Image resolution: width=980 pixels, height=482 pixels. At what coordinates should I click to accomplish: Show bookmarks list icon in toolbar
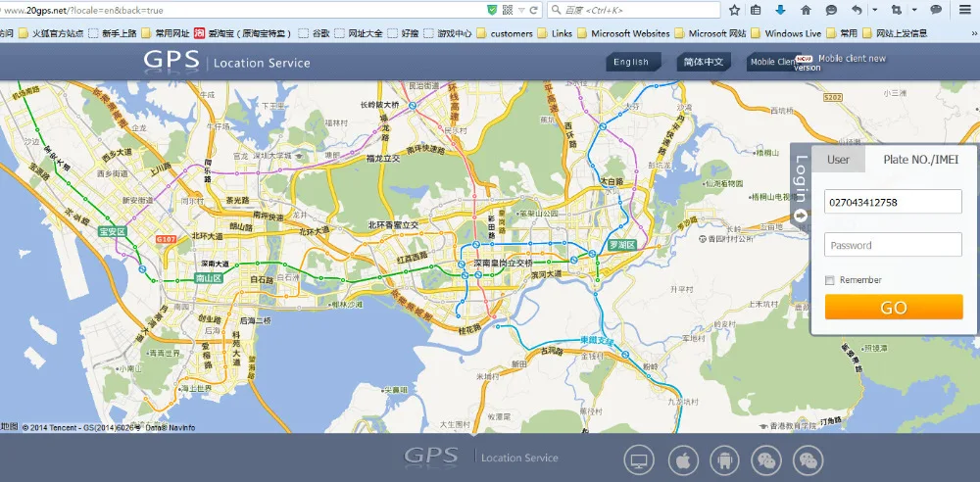756,10
